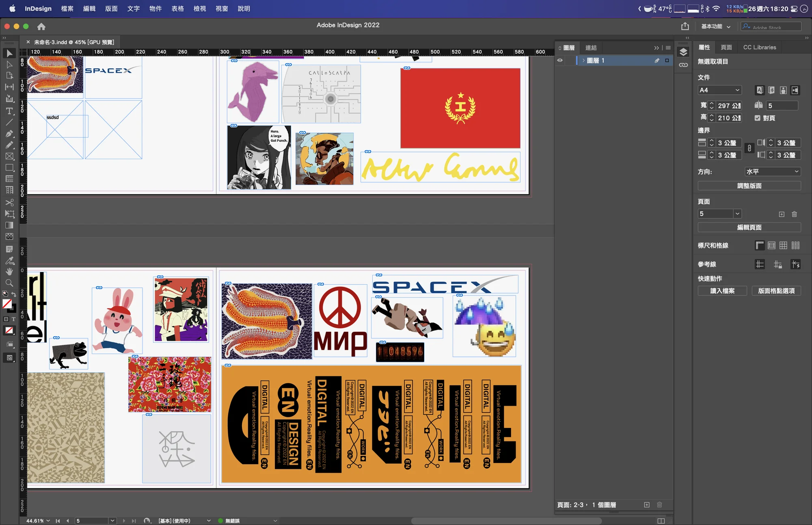Open the zoom level 44.61% dropdown

pos(48,521)
